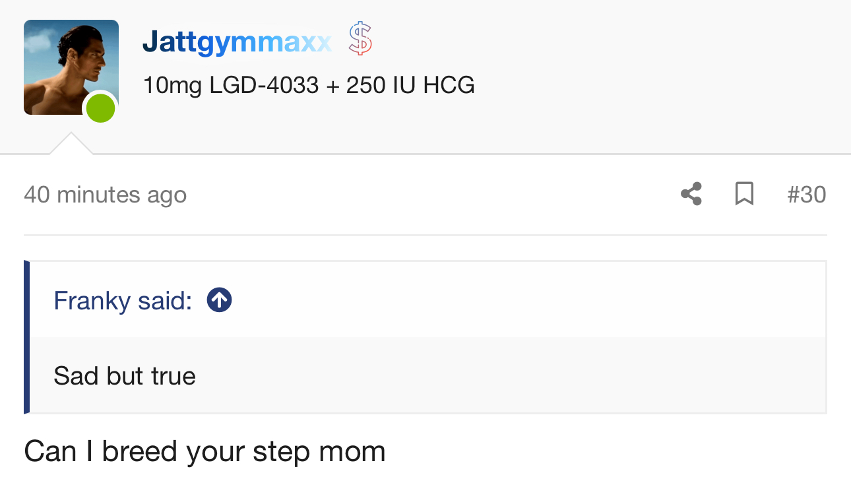This screenshot has height=504, width=851.
Task: Open the #30 post permalink
Action: tap(806, 195)
